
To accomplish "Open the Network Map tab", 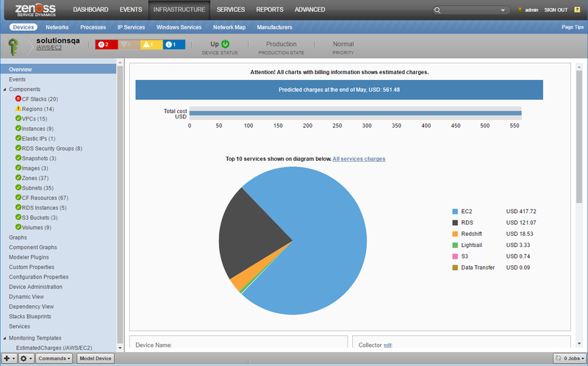I will [x=229, y=27].
